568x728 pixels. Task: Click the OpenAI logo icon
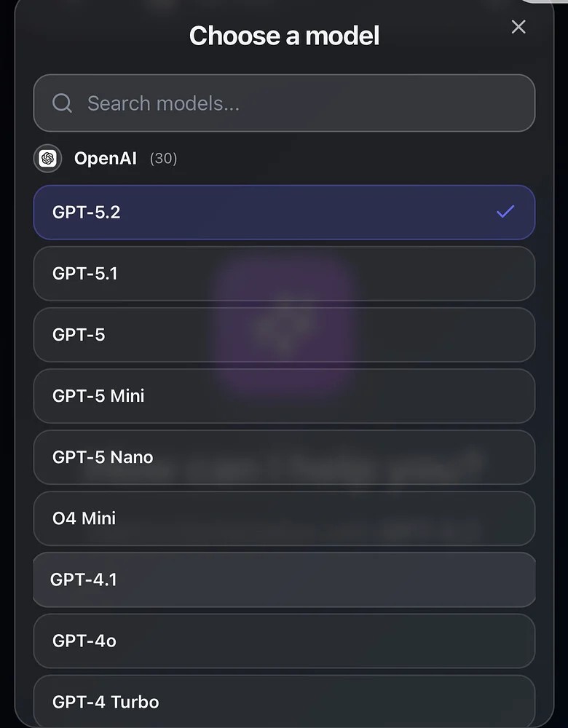(48, 158)
